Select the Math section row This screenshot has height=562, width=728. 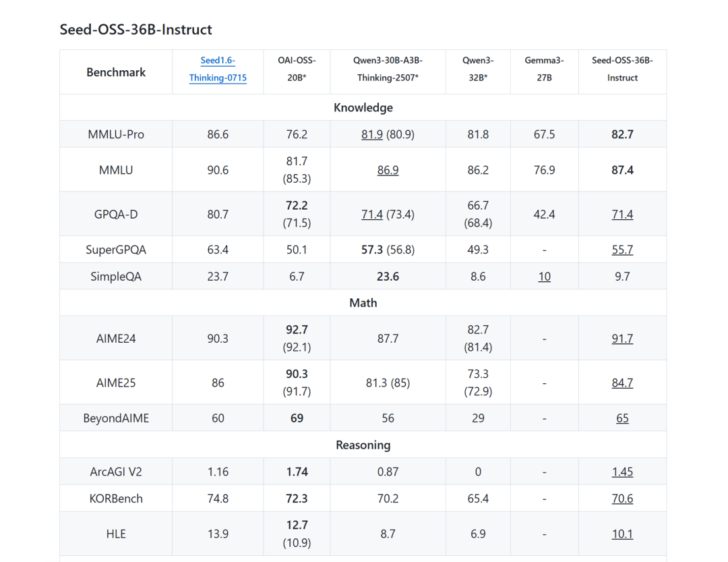tap(363, 303)
